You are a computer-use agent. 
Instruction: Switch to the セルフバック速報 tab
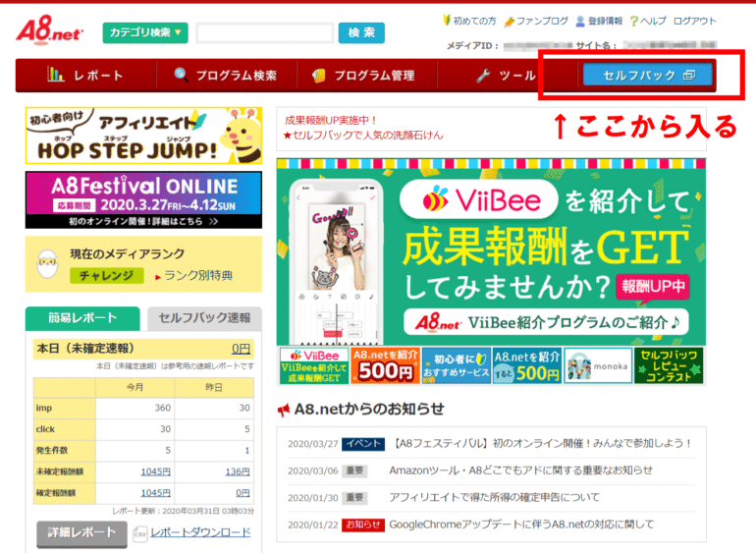point(204,318)
